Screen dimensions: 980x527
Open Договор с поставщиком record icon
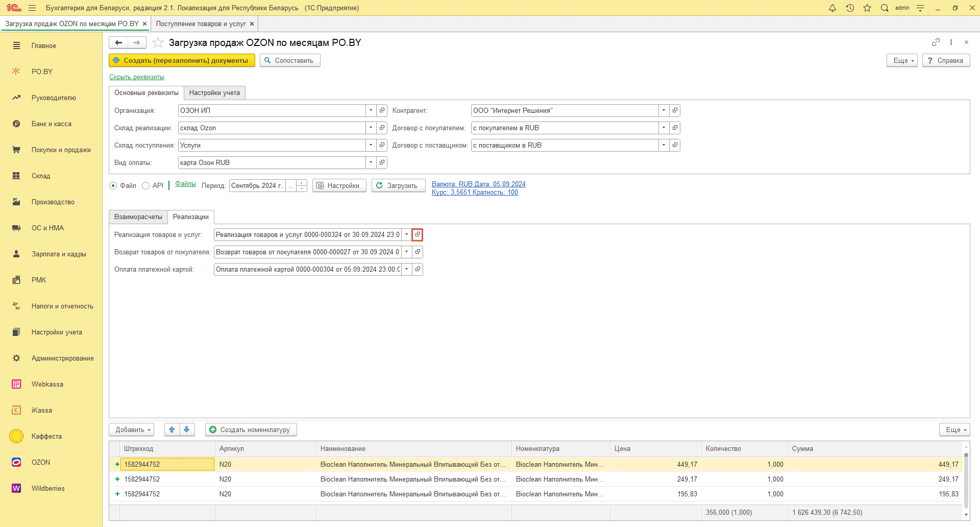coord(675,145)
